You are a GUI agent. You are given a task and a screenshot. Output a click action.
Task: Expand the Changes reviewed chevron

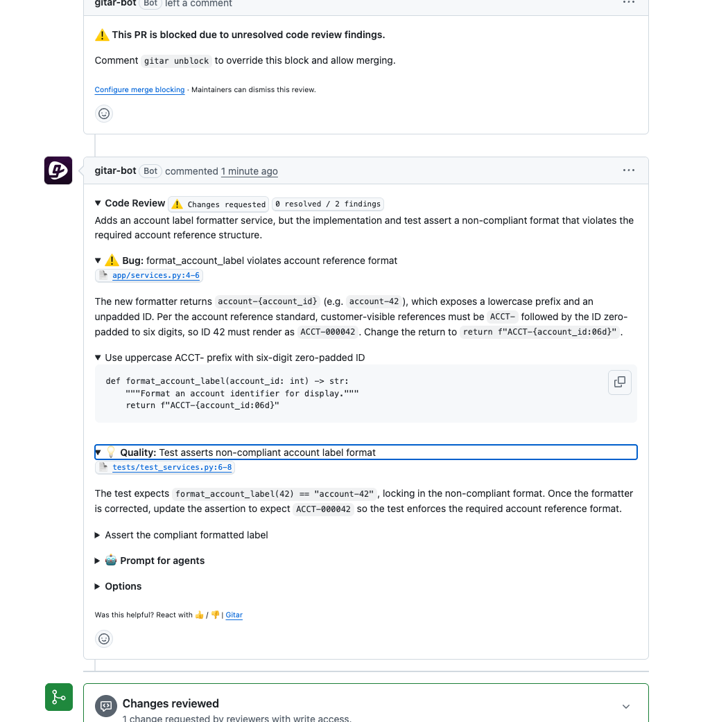(x=626, y=706)
